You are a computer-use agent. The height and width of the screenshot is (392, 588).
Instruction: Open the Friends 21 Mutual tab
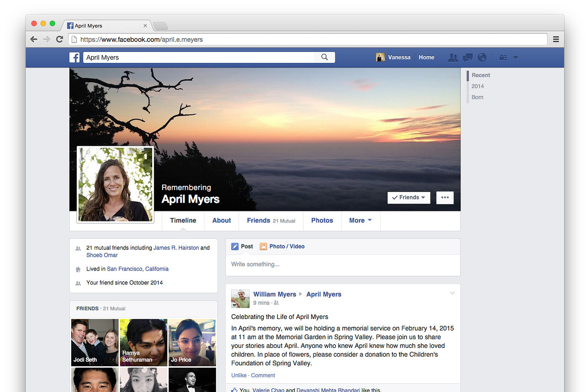[271, 221]
